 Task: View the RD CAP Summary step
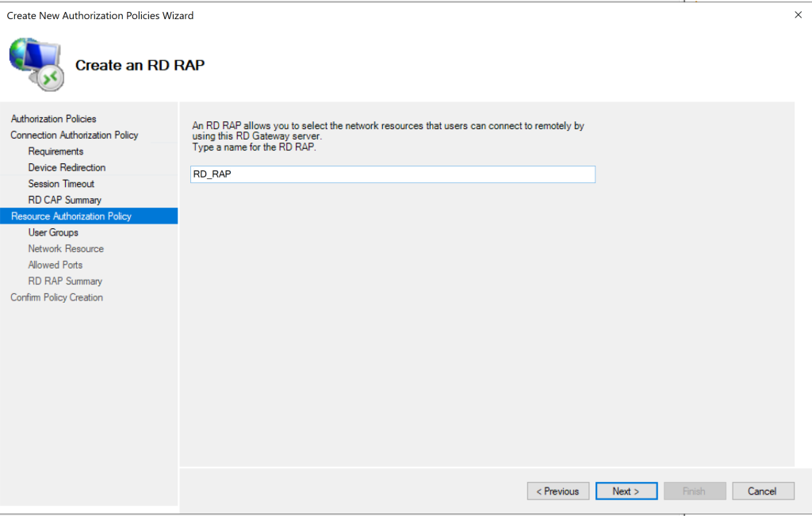65,201
